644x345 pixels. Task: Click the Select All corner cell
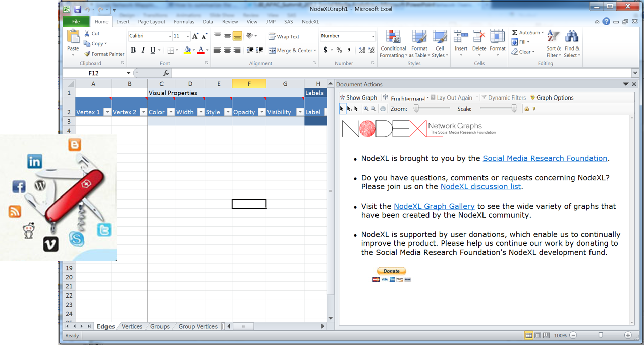[69, 84]
